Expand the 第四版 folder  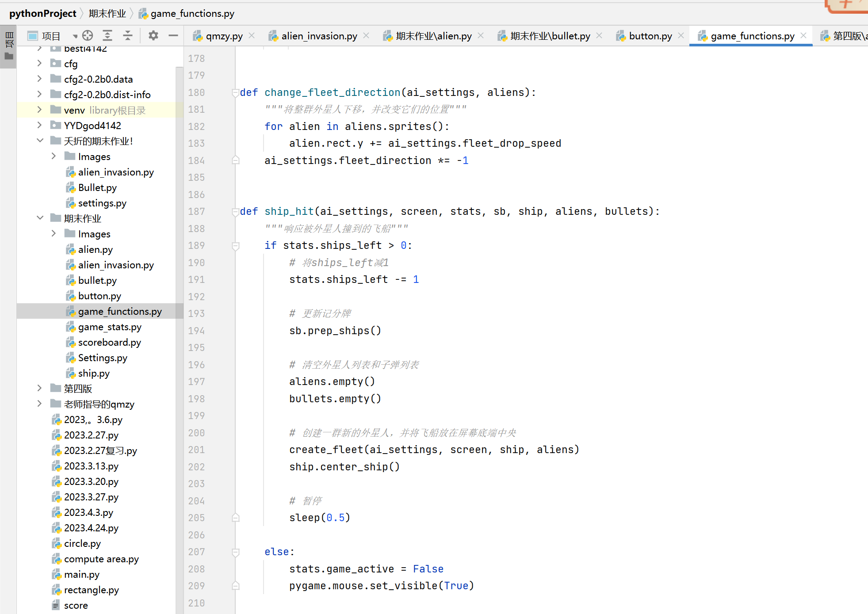pos(39,388)
